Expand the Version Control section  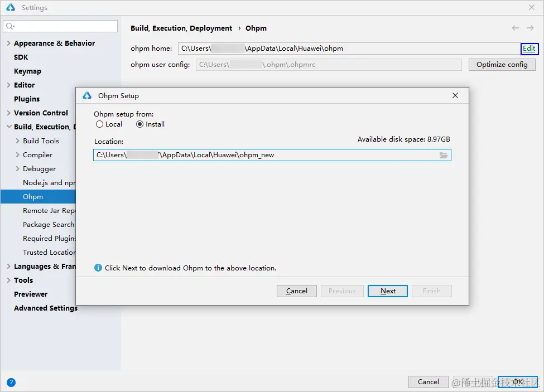point(9,113)
